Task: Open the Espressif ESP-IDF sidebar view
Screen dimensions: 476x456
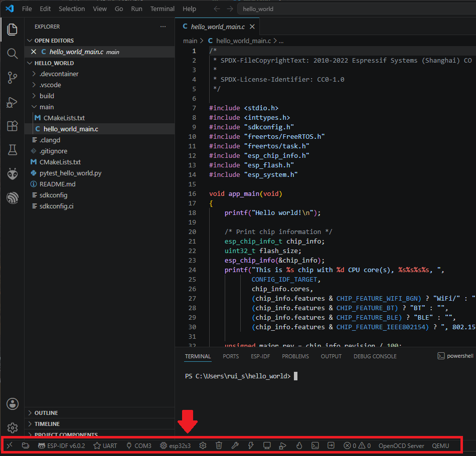Action: pos(12,198)
